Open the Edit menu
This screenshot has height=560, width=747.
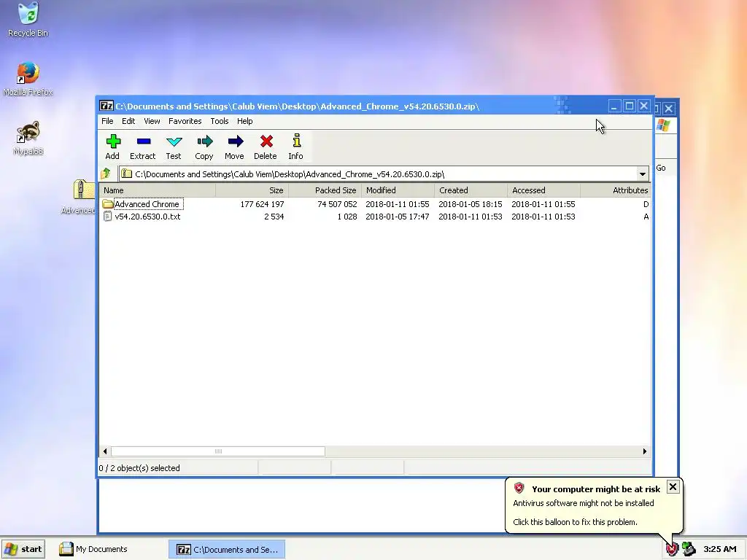pyautogui.click(x=128, y=121)
